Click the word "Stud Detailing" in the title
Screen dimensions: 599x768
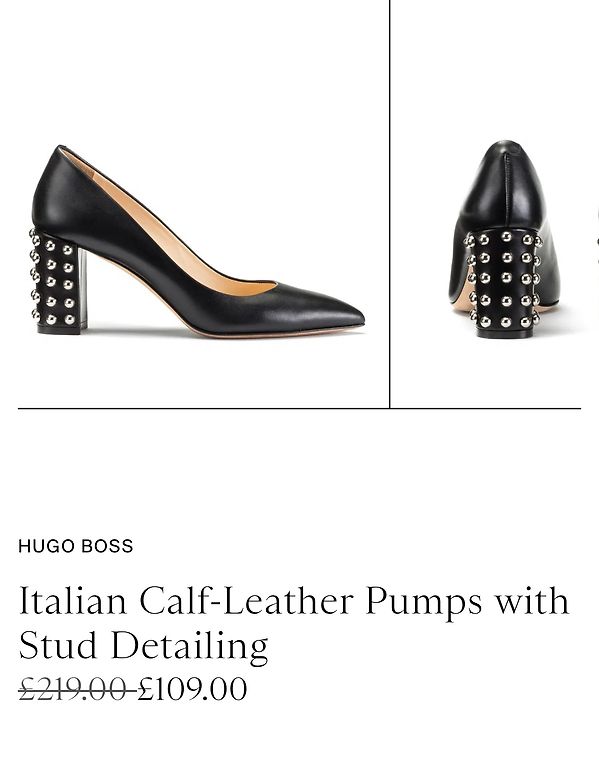144,646
